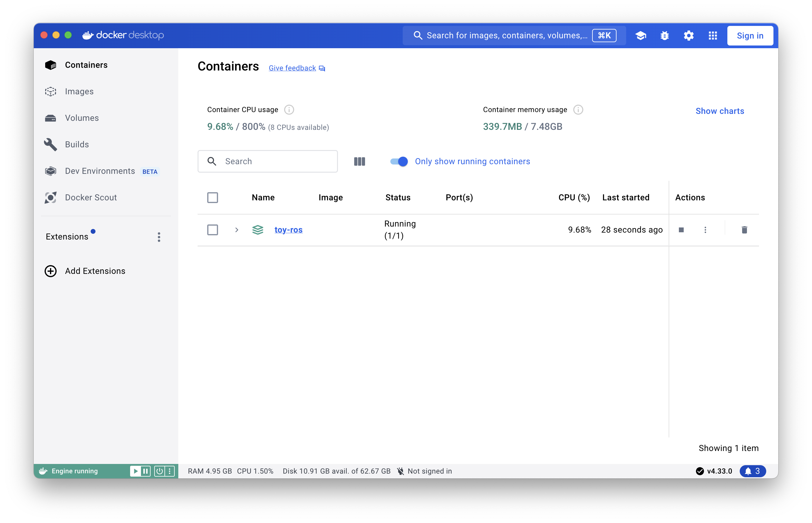The height and width of the screenshot is (523, 812).
Task: Click the engine power button
Action: 159,471
